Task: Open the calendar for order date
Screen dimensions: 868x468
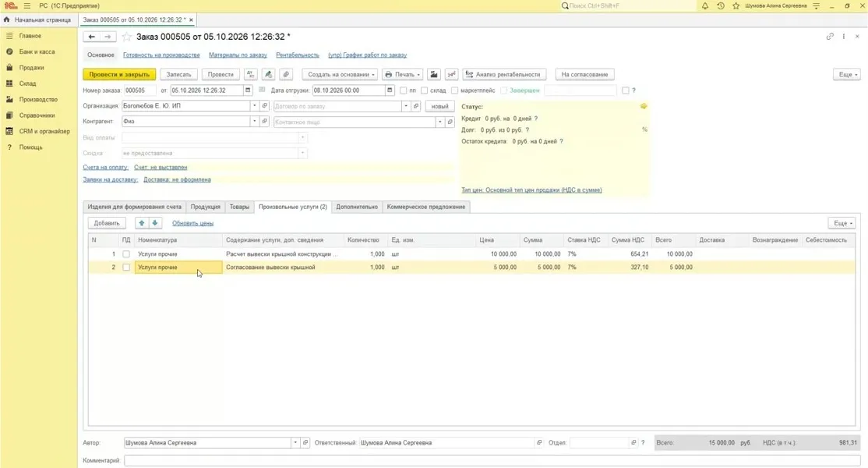Action: 248,90
